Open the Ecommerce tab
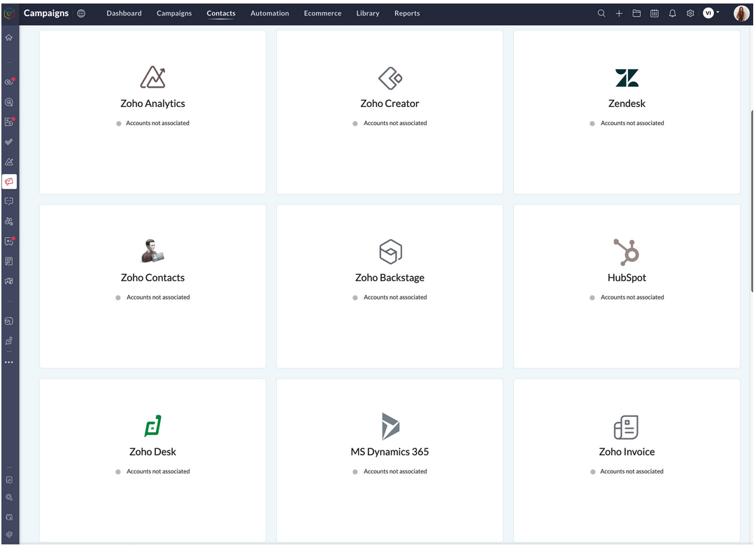Image resolution: width=756 pixels, height=549 pixels. point(322,13)
